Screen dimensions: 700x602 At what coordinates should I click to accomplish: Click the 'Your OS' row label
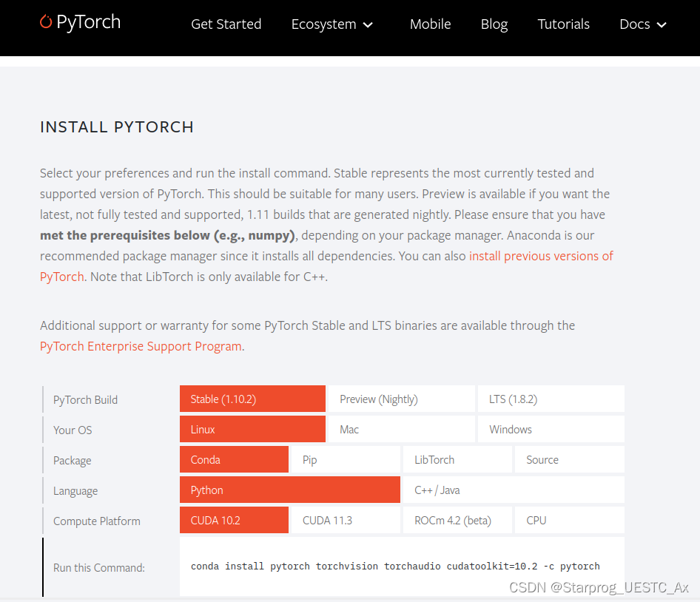pyautogui.click(x=73, y=430)
